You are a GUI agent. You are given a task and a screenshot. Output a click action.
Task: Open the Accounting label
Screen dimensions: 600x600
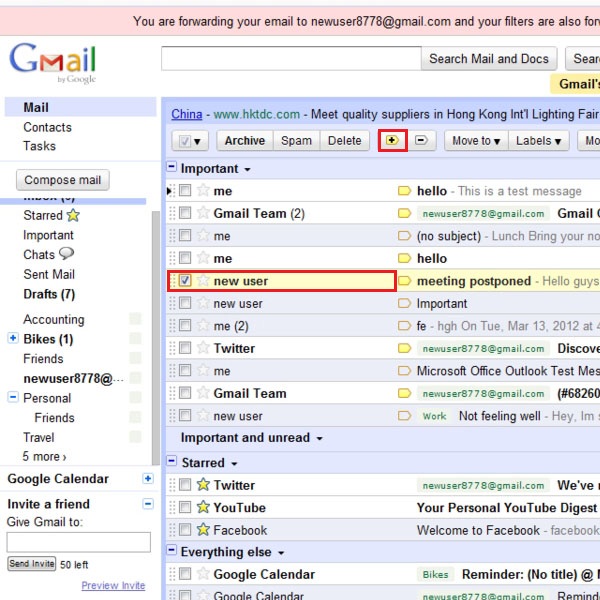(54, 319)
